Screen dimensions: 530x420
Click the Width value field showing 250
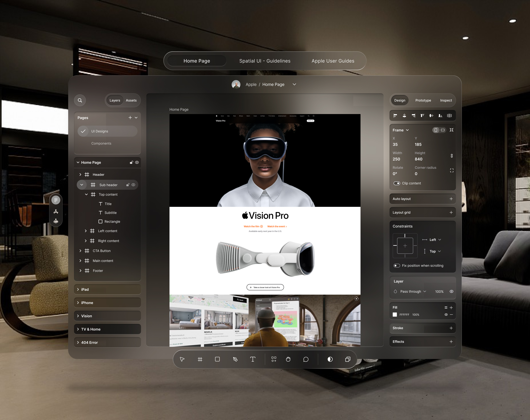click(x=396, y=159)
